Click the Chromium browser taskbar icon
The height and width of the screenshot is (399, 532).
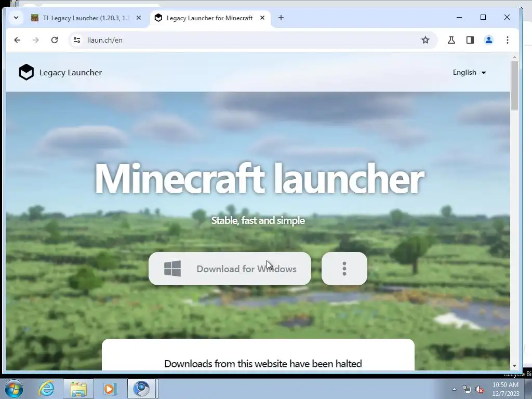point(141,389)
